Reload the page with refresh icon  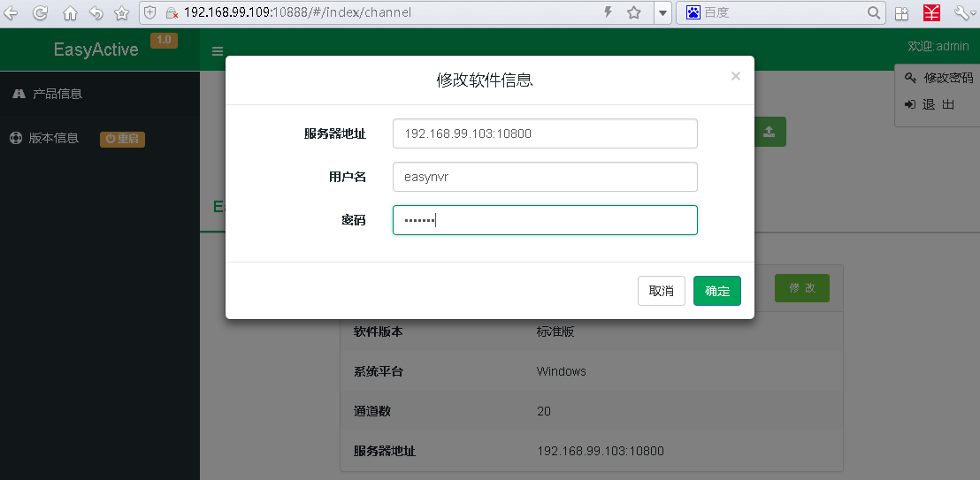pos(41,12)
